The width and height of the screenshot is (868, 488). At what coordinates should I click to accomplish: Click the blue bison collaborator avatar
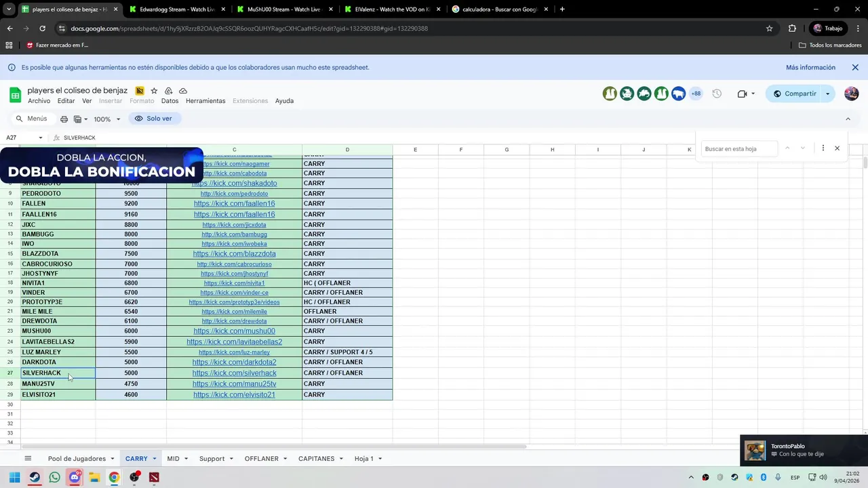click(678, 94)
